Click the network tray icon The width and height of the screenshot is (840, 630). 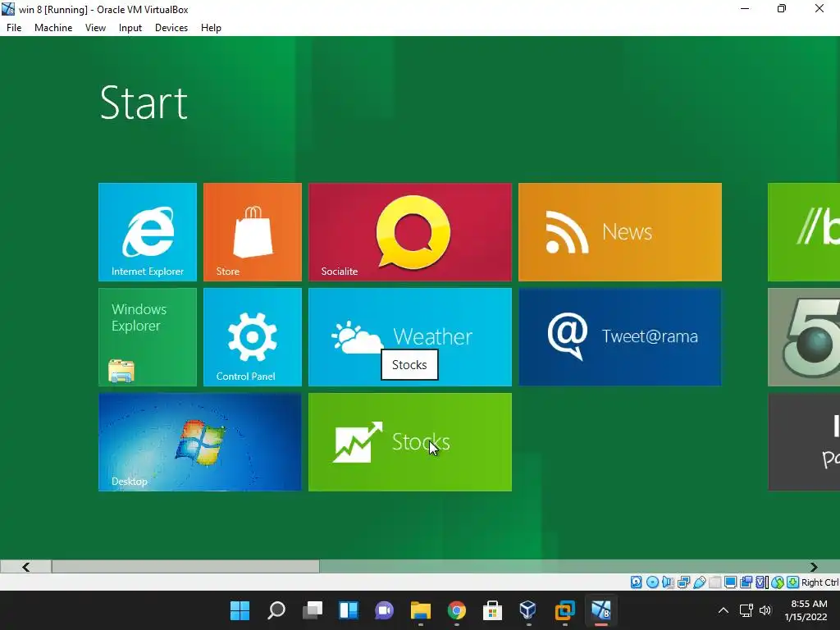[746, 610]
